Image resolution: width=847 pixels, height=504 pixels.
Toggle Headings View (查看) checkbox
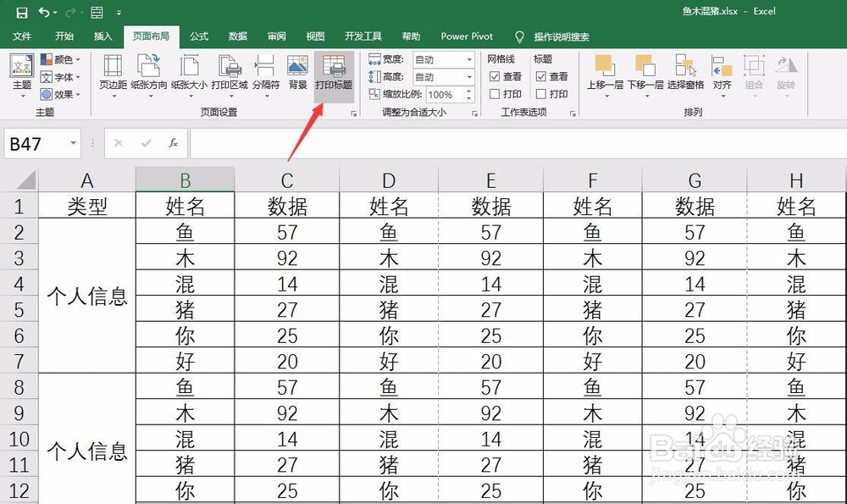pos(540,77)
